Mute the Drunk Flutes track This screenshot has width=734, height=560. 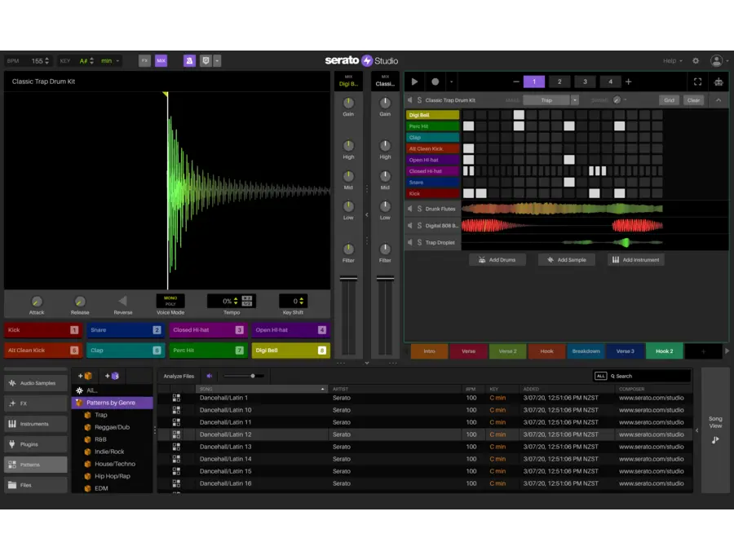[x=409, y=209]
